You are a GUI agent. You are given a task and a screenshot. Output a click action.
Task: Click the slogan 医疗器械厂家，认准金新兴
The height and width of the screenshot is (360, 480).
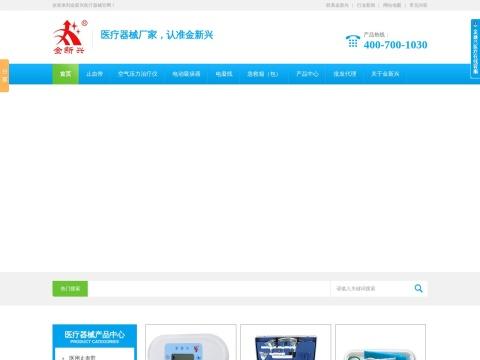pyautogui.click(x=157, y=35)
